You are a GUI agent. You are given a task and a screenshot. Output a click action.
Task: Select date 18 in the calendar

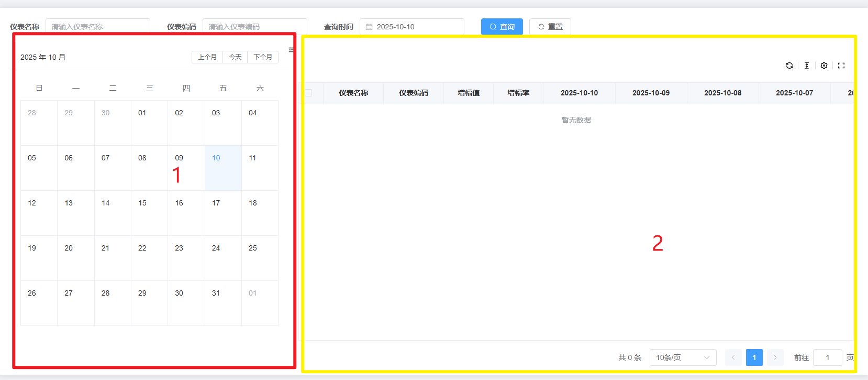[x=260, y=213]
